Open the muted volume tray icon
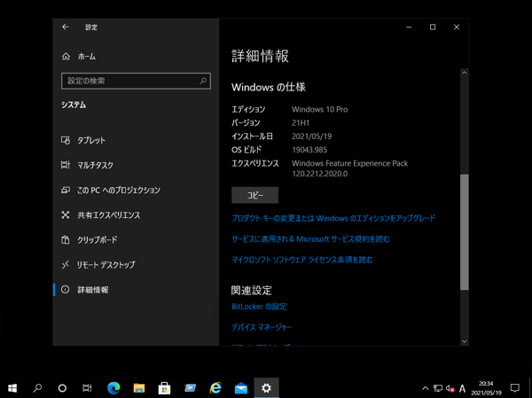The height and width of the screenshot is (398, 532). pos(450,388)
